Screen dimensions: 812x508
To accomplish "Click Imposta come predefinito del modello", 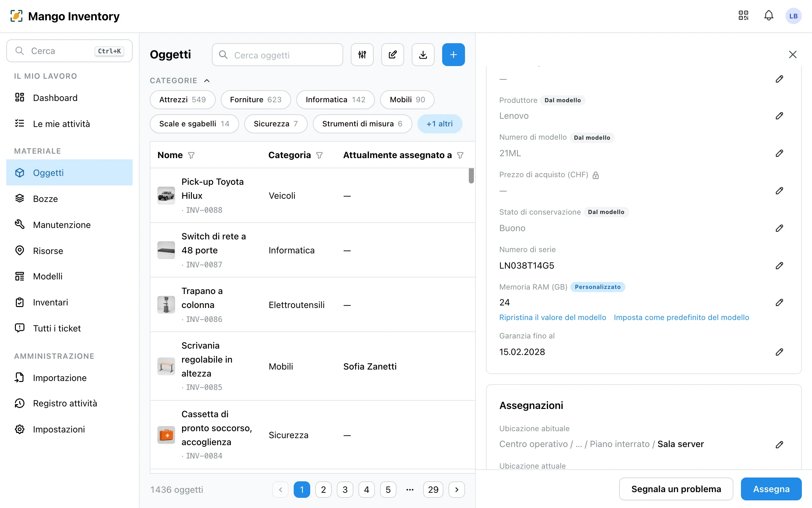I will tap(681, 317).
